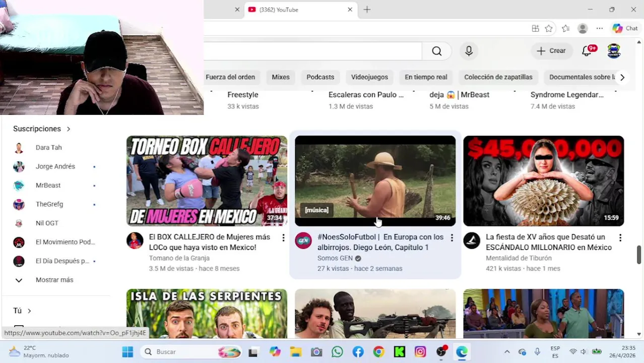
Task: Open OBS Studio from the taskbar
Action: (x=441, y=352)
